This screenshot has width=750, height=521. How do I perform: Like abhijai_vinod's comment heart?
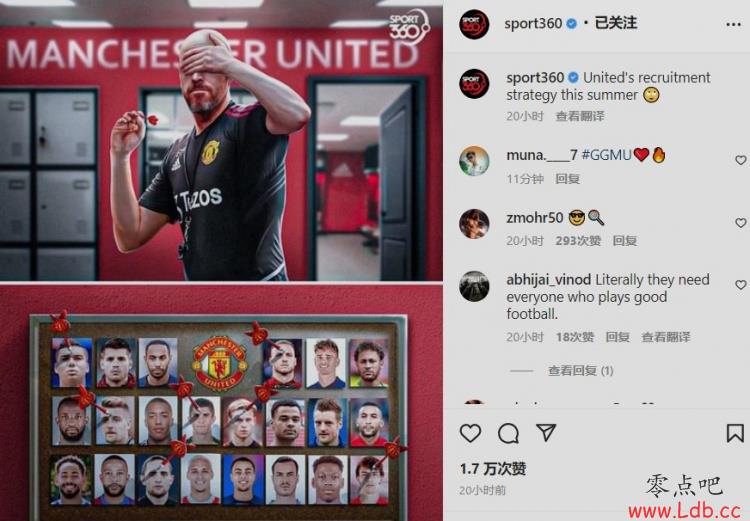coord(740,285)
